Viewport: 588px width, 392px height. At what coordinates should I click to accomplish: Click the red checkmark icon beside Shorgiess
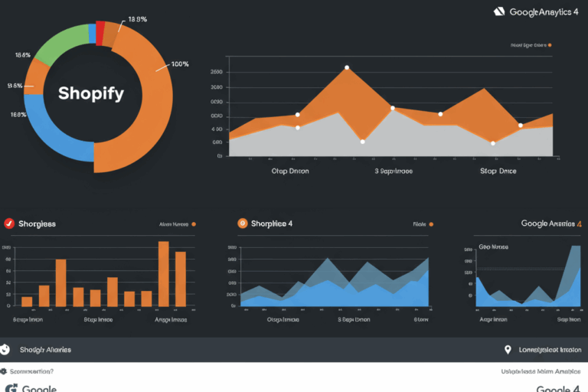click(9, 224)
